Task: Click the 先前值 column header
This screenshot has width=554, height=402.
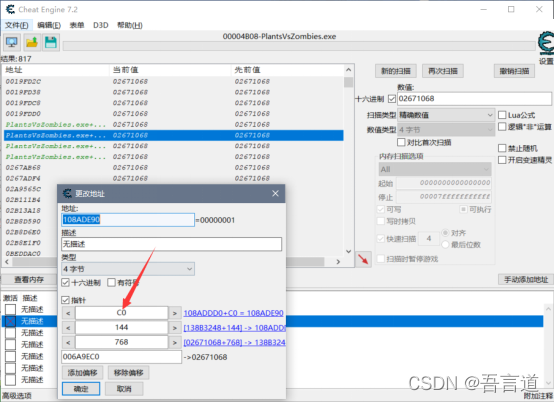Action: (287, 70)
